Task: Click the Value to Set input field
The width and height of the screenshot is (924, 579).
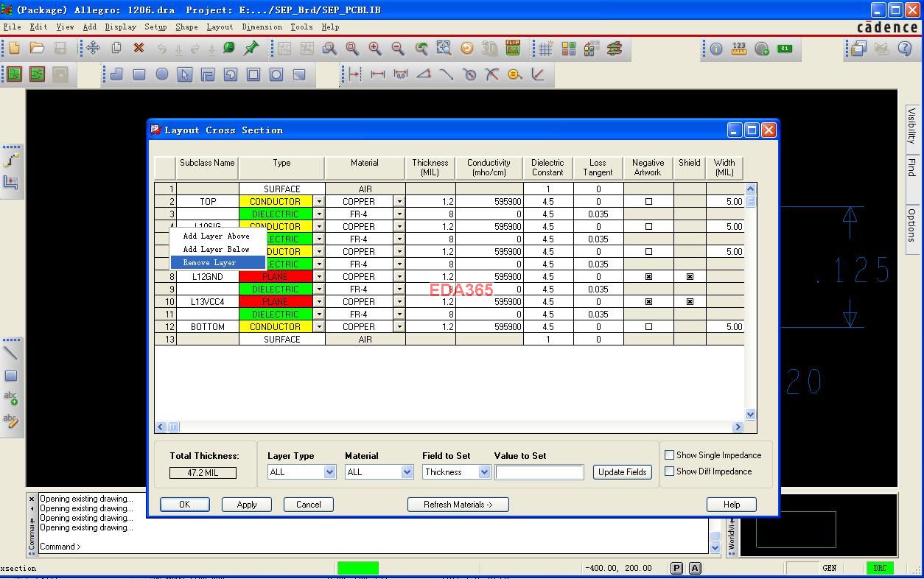Action: (x=539, y=472)
